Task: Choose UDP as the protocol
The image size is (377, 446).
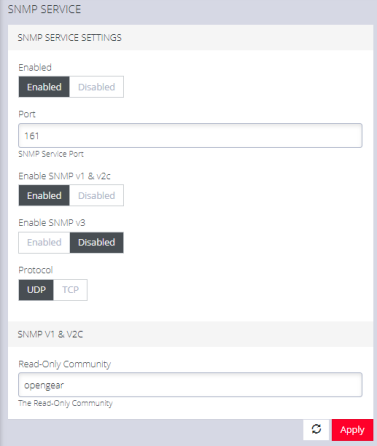Action: point(36,290)
